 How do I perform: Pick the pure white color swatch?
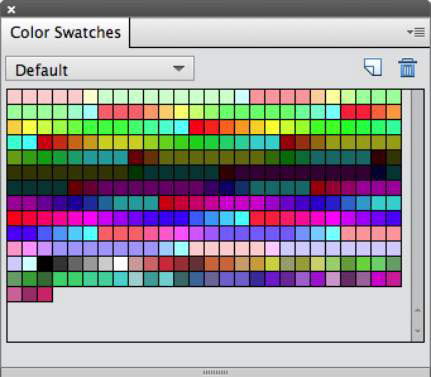point(121,264)
